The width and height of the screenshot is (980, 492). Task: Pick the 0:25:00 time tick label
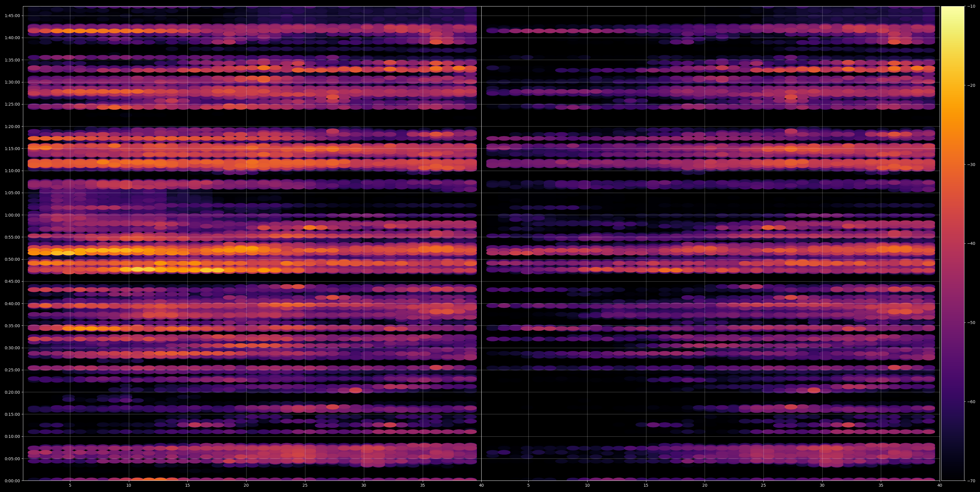12,370
